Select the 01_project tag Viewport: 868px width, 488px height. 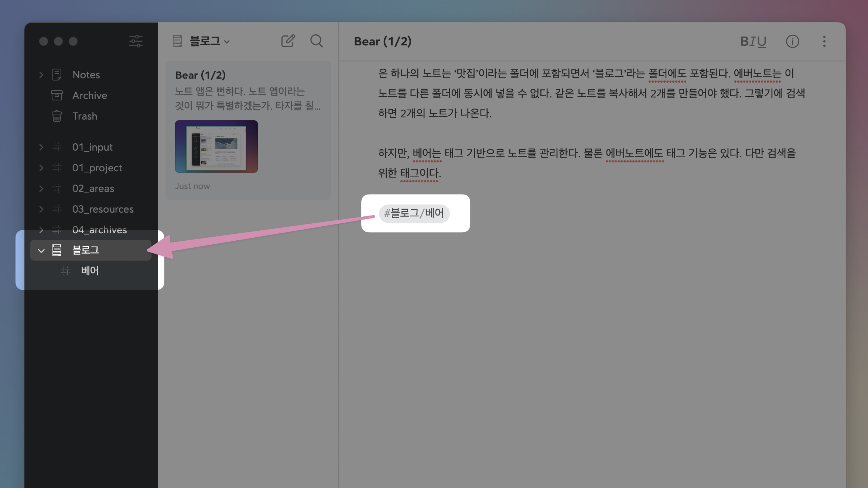tap(97, 168)
